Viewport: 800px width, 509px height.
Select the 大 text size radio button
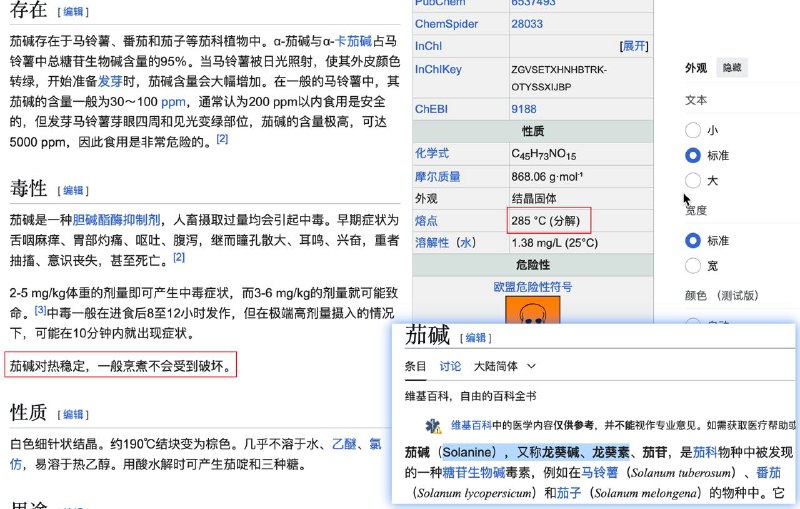point(692,180)
